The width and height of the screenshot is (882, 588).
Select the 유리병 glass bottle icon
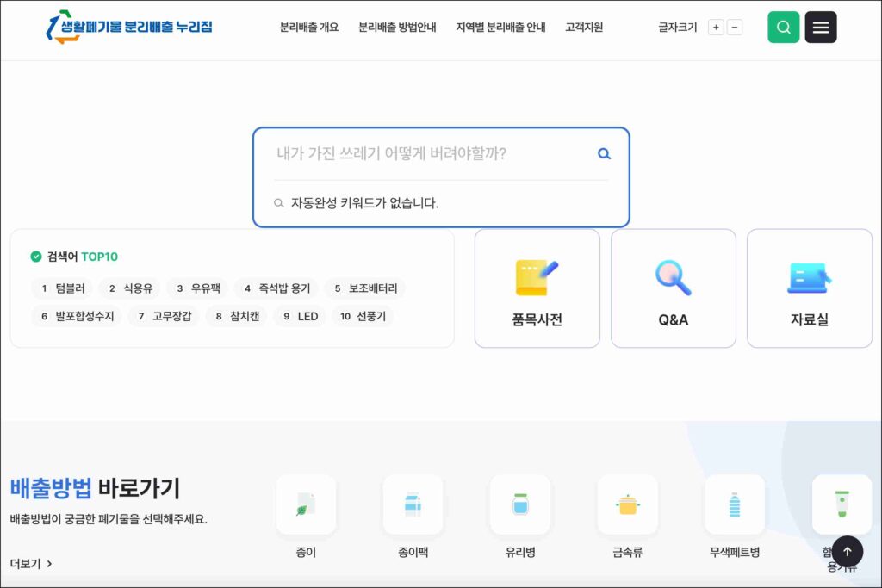(x=519, y=504)
